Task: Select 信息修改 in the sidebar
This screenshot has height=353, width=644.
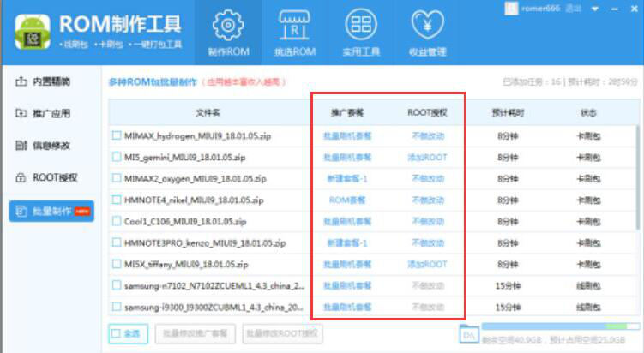Action: point(42,145)
